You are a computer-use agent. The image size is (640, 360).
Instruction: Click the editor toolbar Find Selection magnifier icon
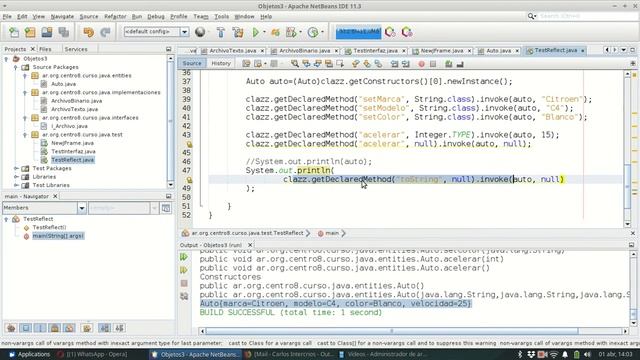point(295,64)
